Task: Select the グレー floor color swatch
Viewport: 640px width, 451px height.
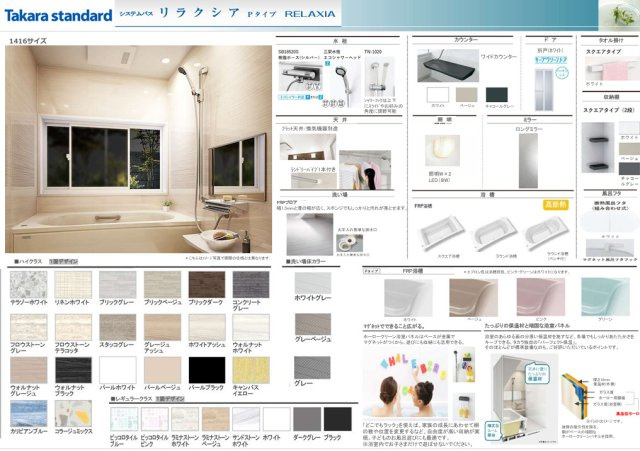Action: (312, 367)
